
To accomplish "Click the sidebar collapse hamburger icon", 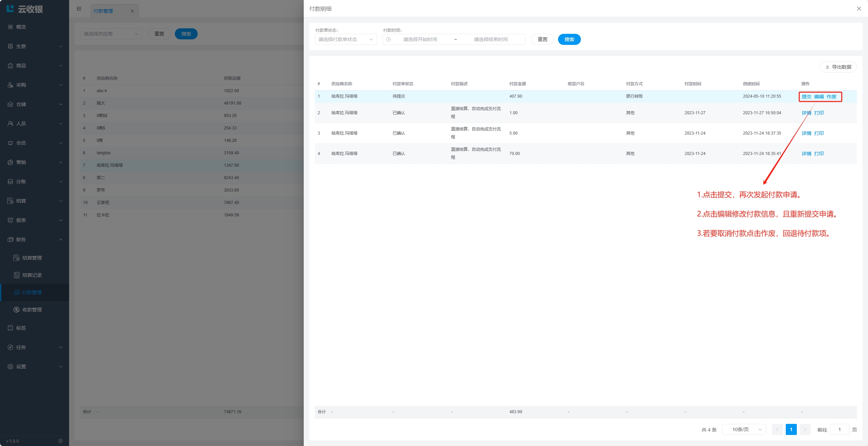I will [79, 9].
